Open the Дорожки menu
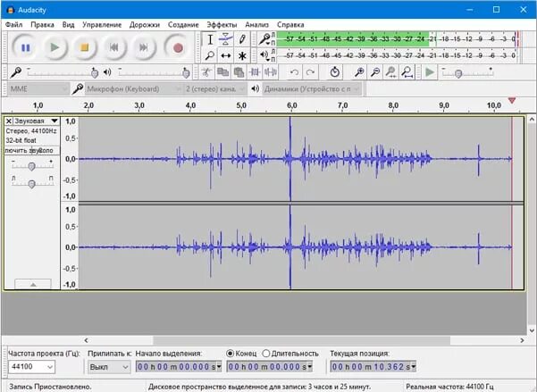Screen dimensions: 537x392 [145, 25]
